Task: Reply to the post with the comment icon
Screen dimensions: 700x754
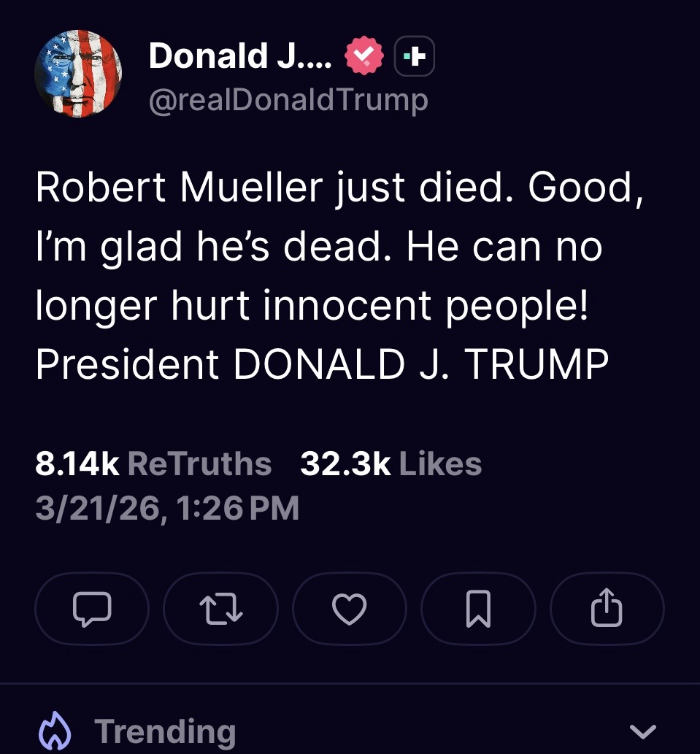Action: [91, 609]
